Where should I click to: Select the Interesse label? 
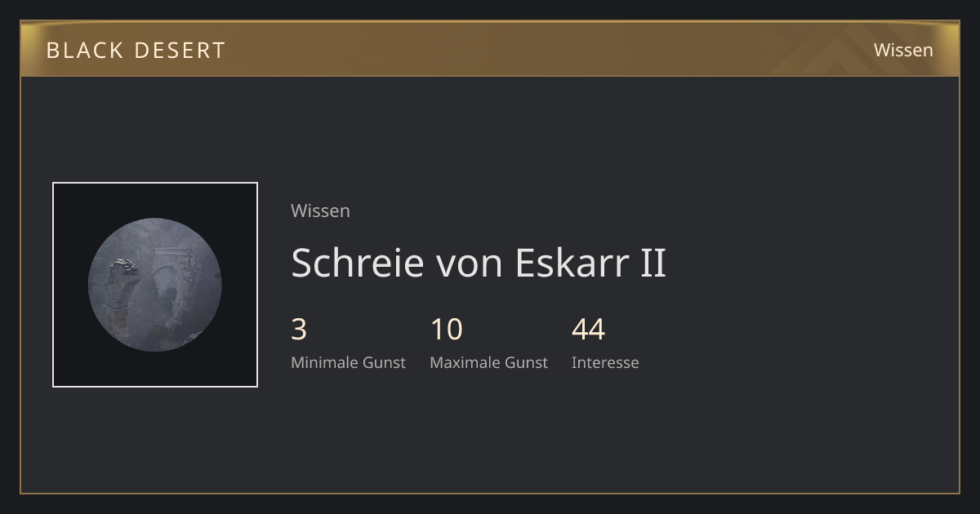[x=605, y=362]
